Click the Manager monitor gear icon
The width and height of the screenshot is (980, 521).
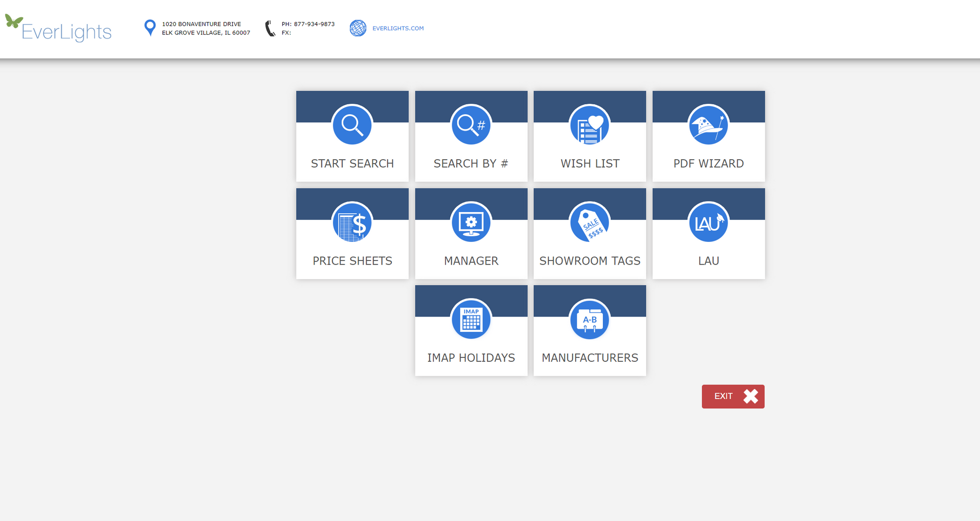(x=471, y=222)
